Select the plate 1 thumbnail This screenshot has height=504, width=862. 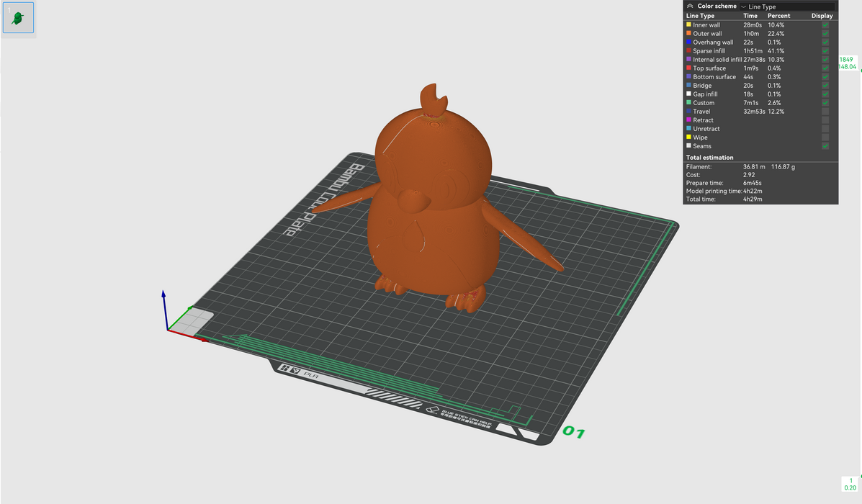coord(18,19)
